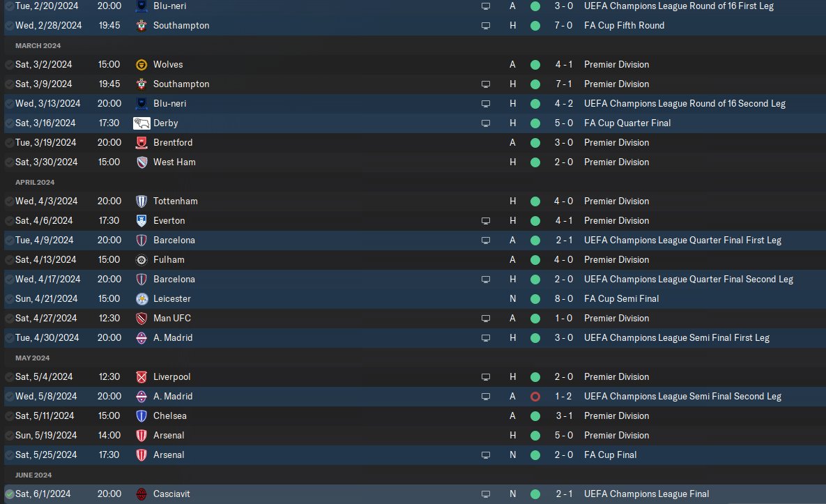Open the Man UFC team link
This screenshot has height=504, width=826.
171,318
